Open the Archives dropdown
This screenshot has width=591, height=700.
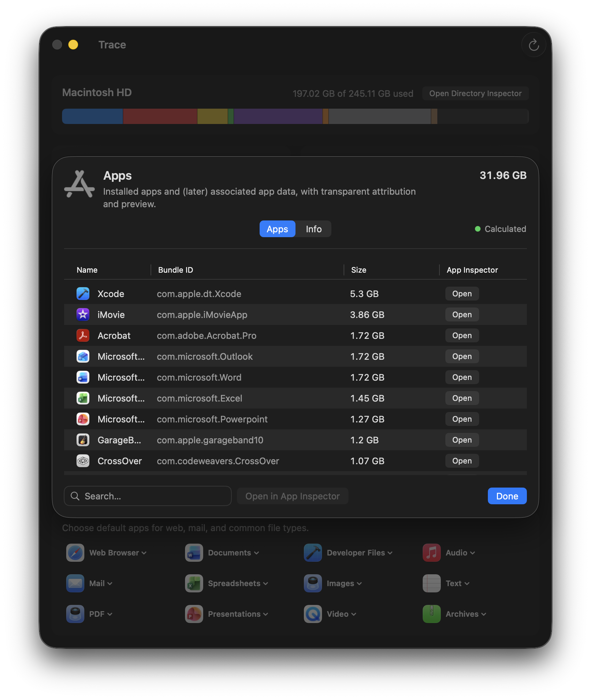coord(484,614)
